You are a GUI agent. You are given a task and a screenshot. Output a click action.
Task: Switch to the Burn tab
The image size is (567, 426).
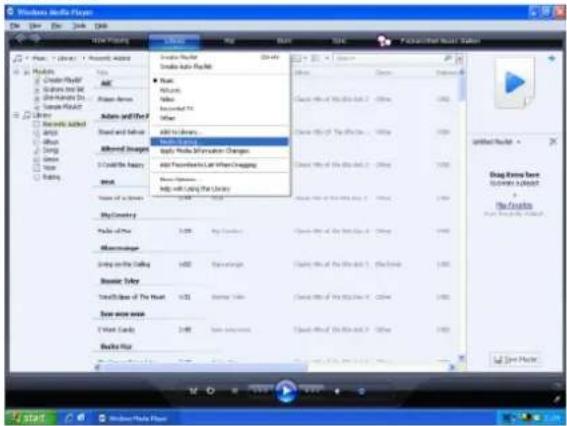(x=284, y=41)
